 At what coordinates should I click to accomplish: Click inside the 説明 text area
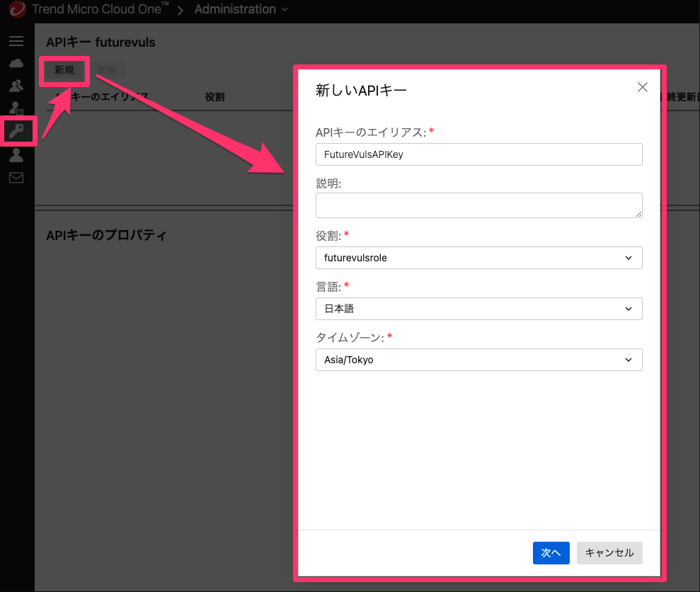point(478,205)
